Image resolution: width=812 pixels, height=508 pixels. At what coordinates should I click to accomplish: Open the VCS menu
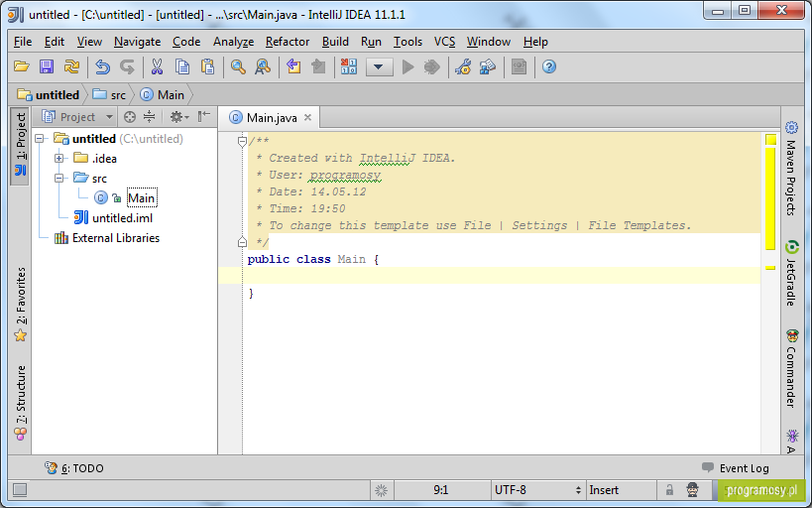(445, 42)
